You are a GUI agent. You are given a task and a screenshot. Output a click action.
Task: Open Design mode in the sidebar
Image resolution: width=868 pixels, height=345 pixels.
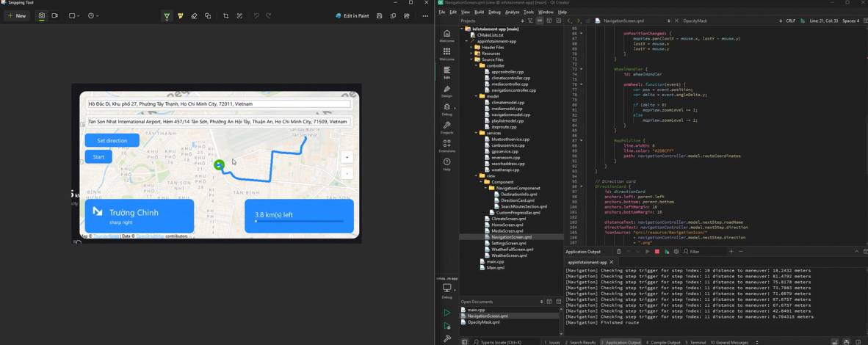(x=446, y=91)
